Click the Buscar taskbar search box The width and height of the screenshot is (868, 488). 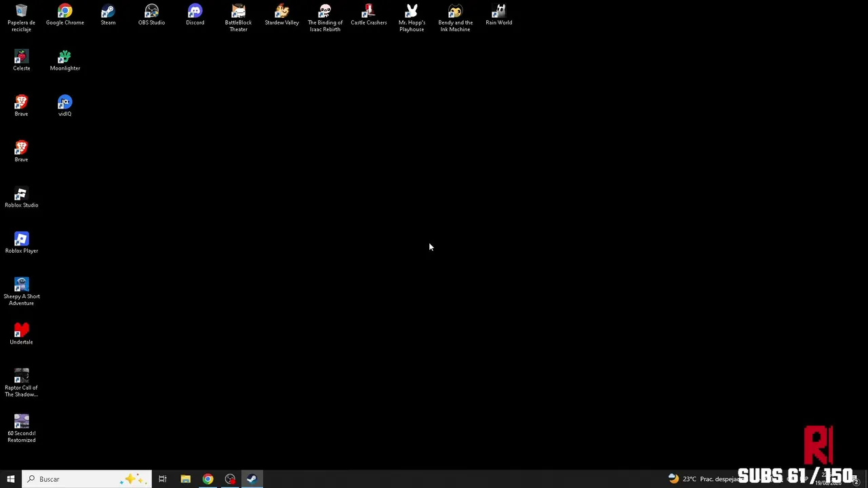87,479
